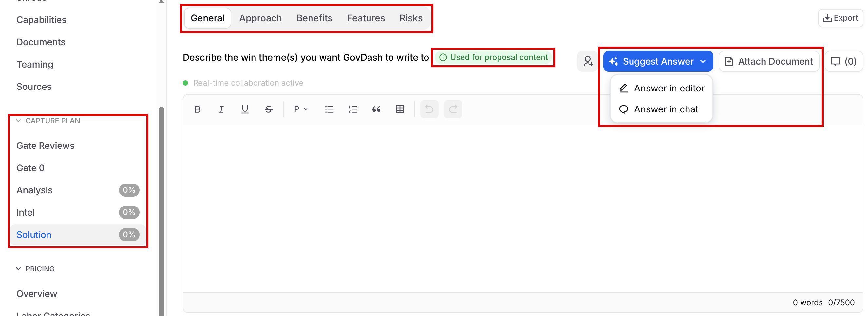Open Intel in Capture Plan
Image resolution: width=868 pixels, height=316 pixels.
pos(78,212)
